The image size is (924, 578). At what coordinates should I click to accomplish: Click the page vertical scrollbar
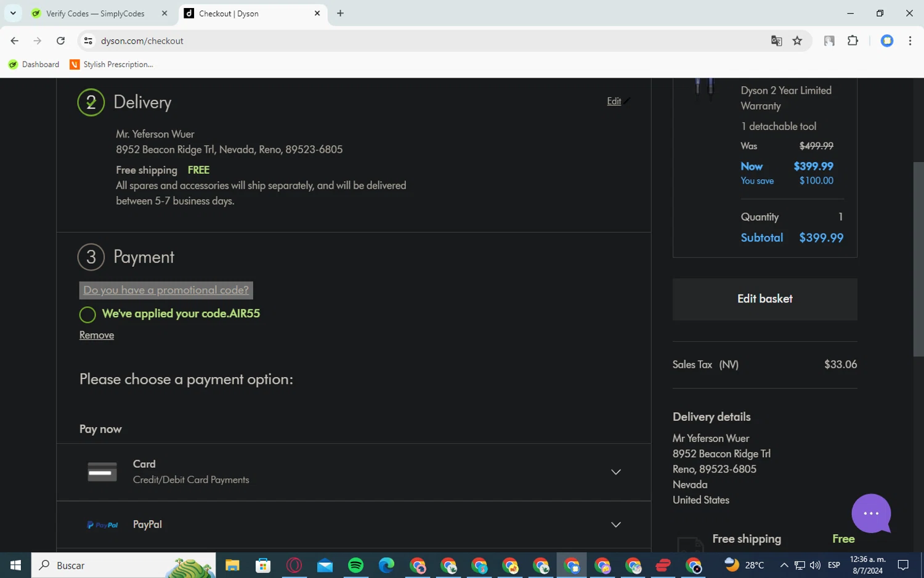pyautogui.click(x=918, y=259)
